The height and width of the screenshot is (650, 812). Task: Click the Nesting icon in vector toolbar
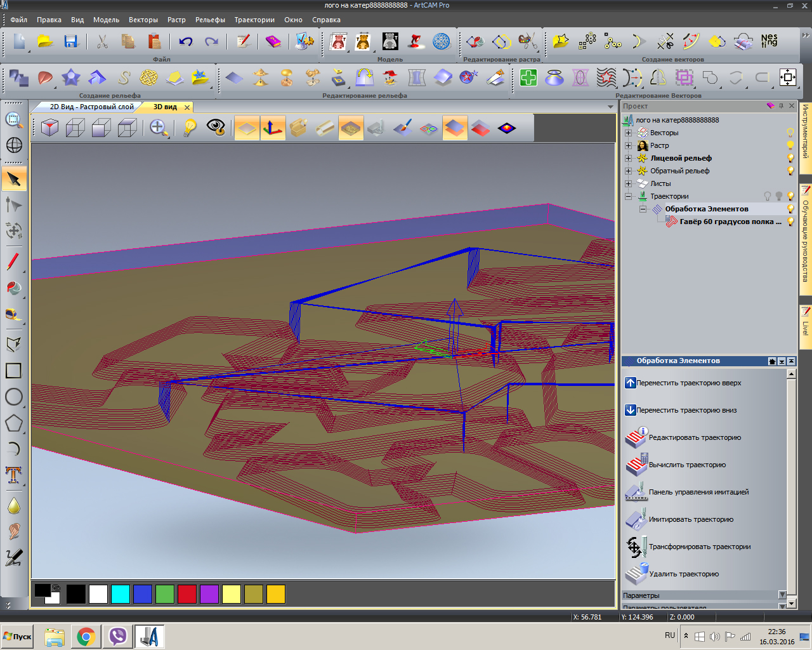click(x=769, y=42)
